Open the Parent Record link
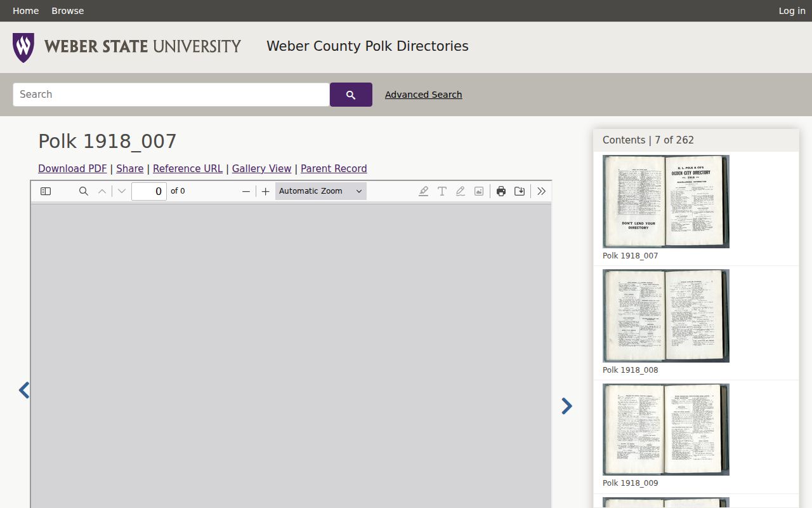812x508 pixels. click(334, 168)
